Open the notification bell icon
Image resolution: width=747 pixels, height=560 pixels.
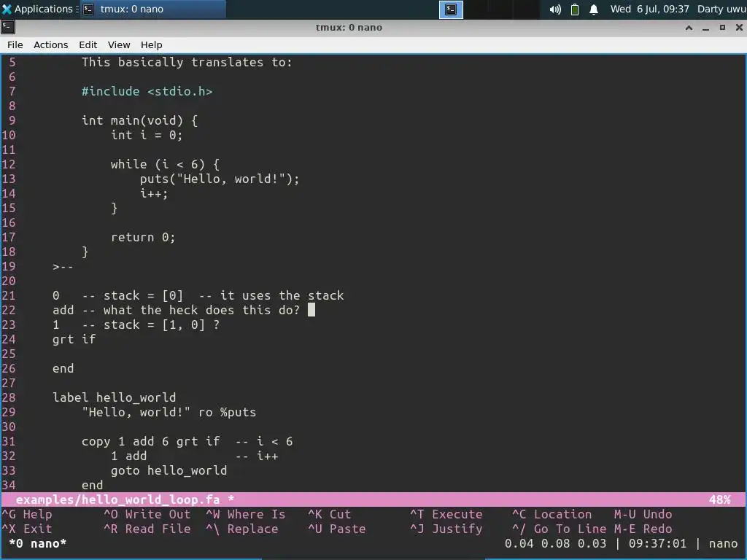[x=594, y=9]
